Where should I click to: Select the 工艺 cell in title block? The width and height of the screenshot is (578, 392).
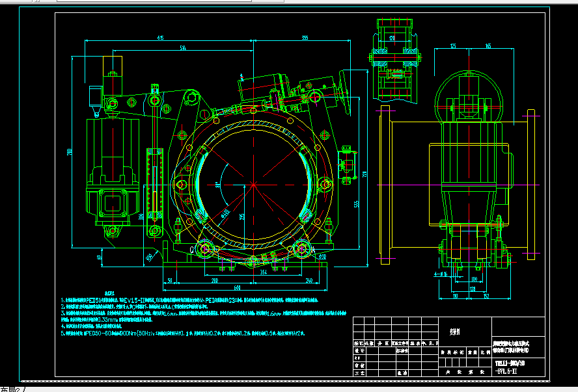359,373
